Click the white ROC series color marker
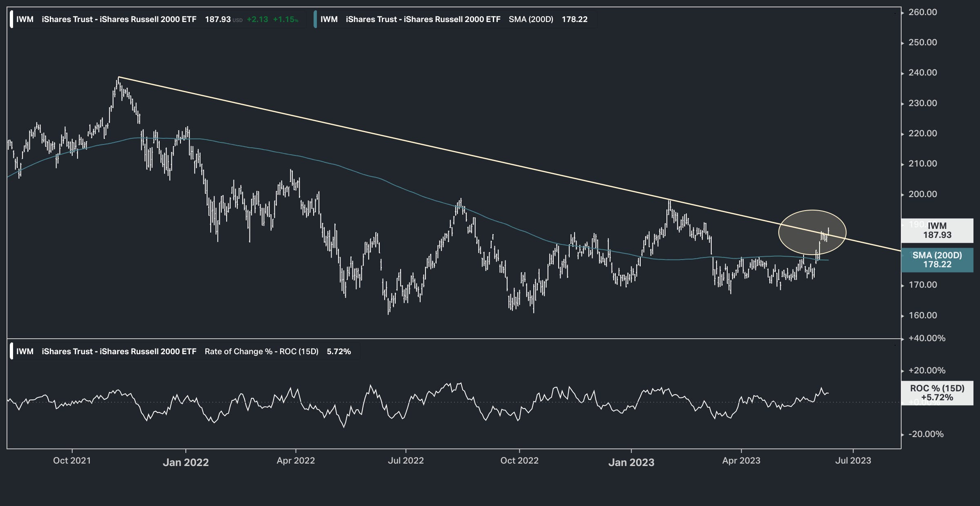This screenshot has height=506, width=980. (11, 351)
